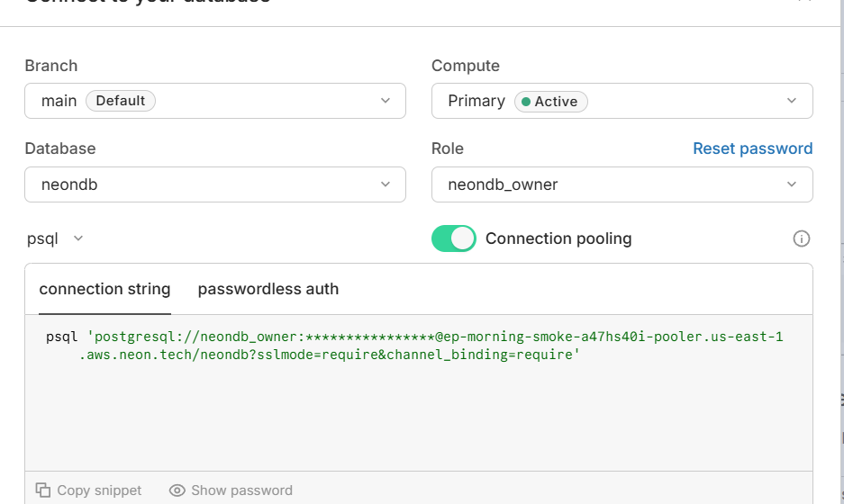844x504 pixels.
Task: Open the psql language selector
Action: coord(56,238)
